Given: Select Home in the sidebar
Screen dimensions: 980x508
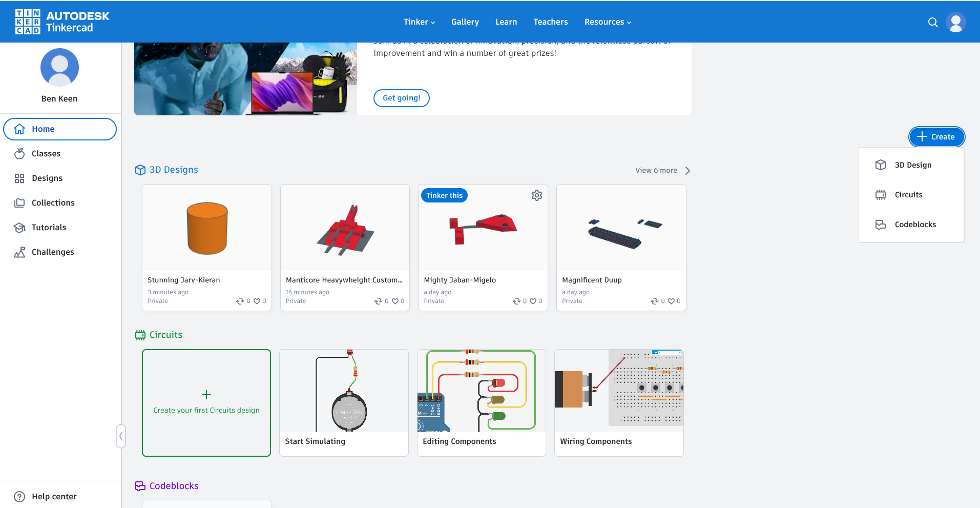Looking at the screenshot, I should [60, 129].
